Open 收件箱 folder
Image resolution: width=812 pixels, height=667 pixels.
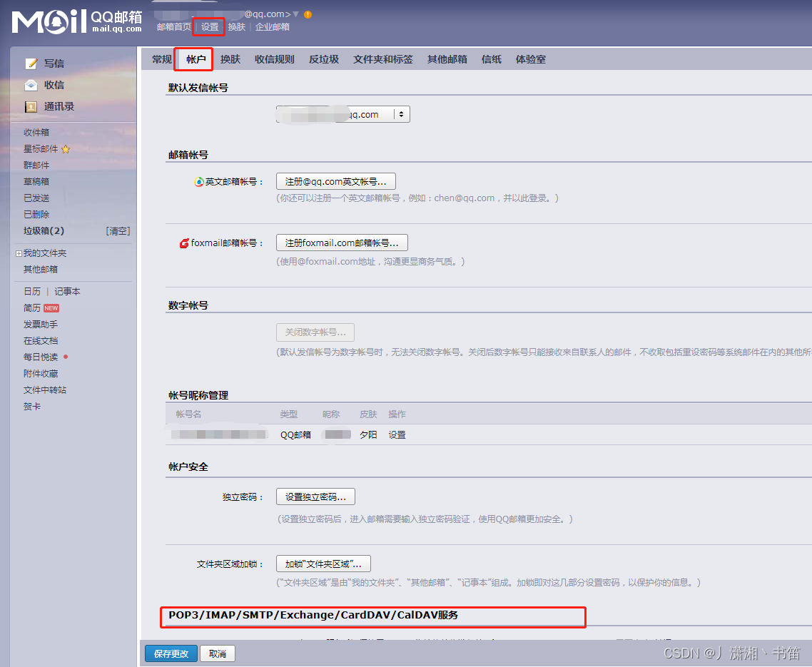36,133
